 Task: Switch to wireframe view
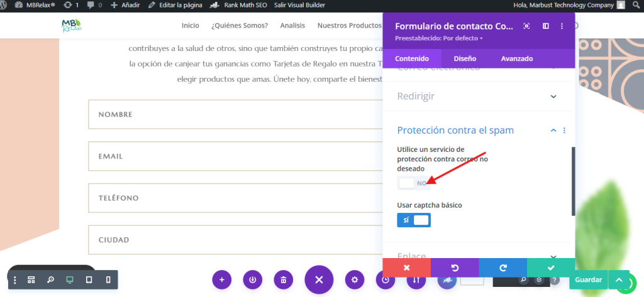click(x=31, y=280)
